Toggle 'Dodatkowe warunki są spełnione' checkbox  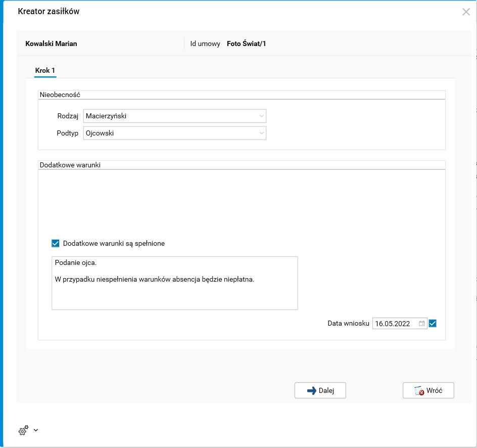[x=56, y=243]
